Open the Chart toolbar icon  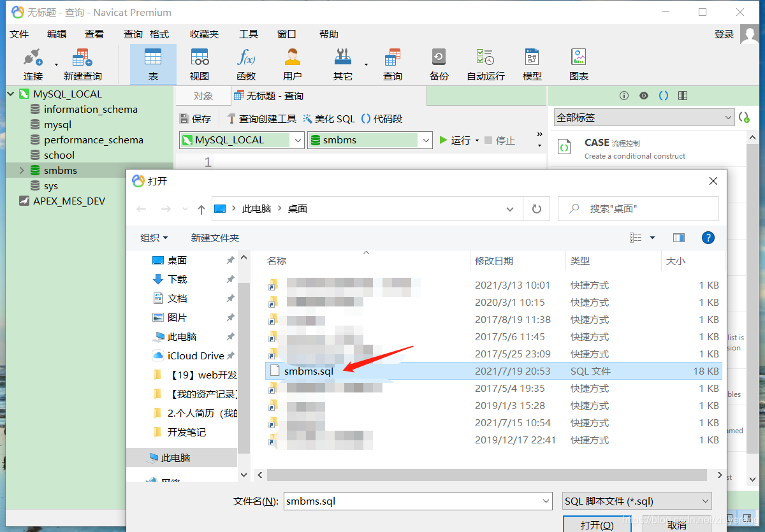tap(579, 64)
